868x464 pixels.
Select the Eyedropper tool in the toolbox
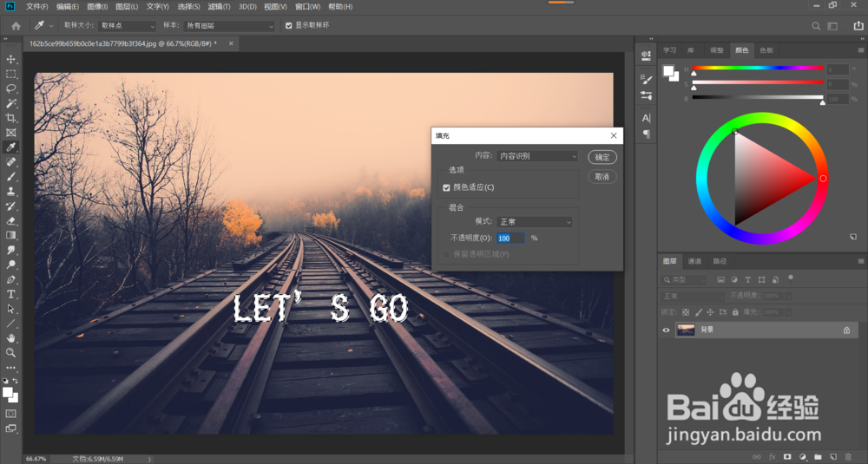[10, 147]
